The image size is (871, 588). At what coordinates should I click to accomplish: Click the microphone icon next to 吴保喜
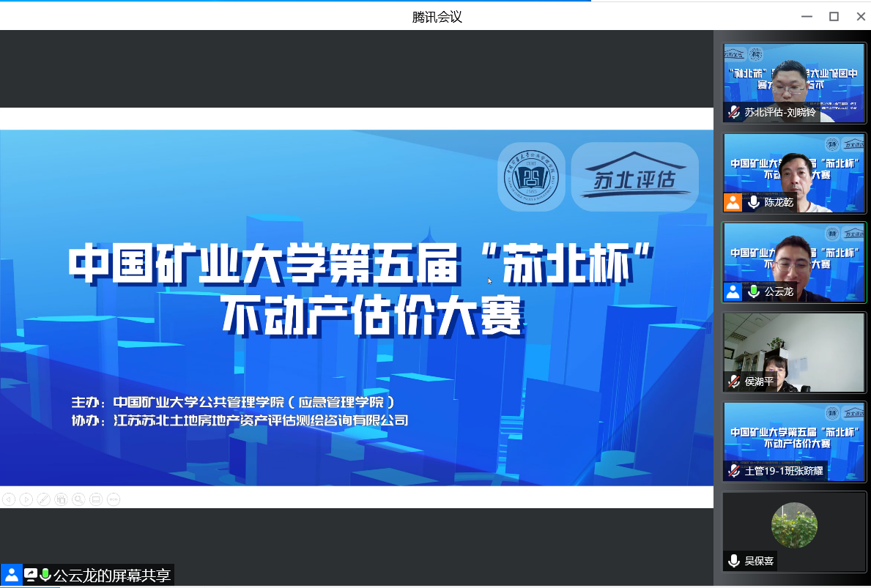point(734,561)
